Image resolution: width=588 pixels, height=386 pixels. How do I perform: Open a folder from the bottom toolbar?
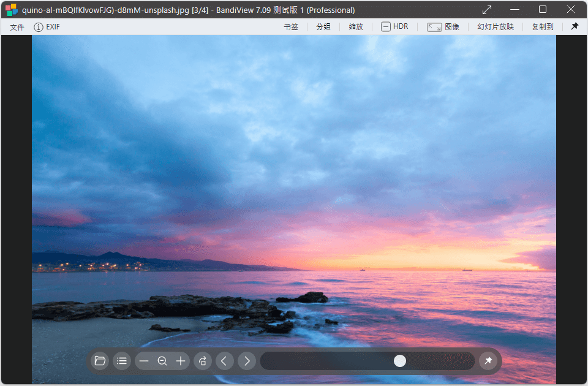[x=100, y=361]
